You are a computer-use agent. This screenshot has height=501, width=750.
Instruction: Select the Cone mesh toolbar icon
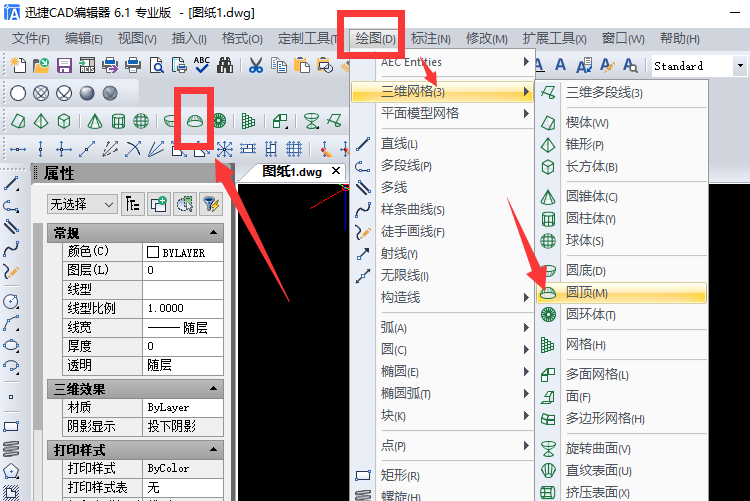pos(95,121)
